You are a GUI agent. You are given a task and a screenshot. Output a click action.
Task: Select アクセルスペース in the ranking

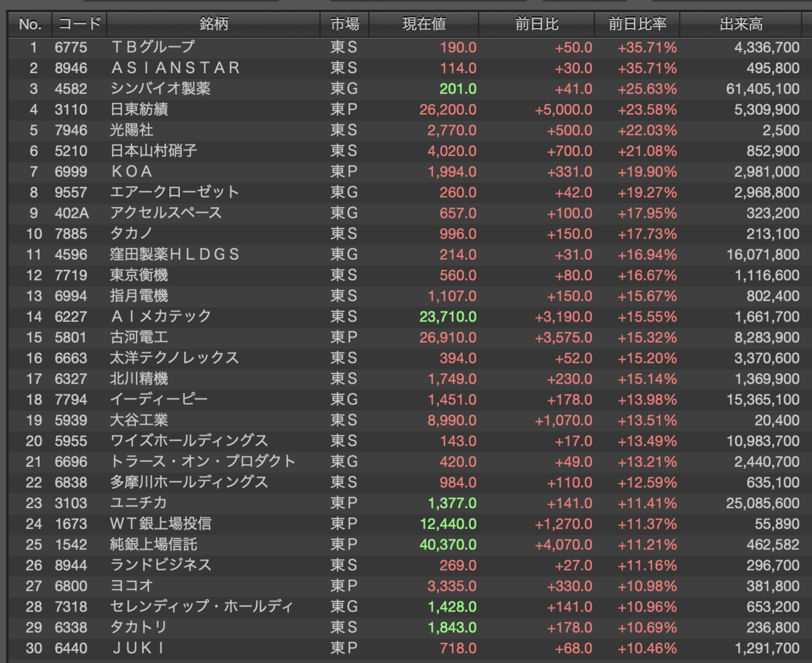point(166,213)
